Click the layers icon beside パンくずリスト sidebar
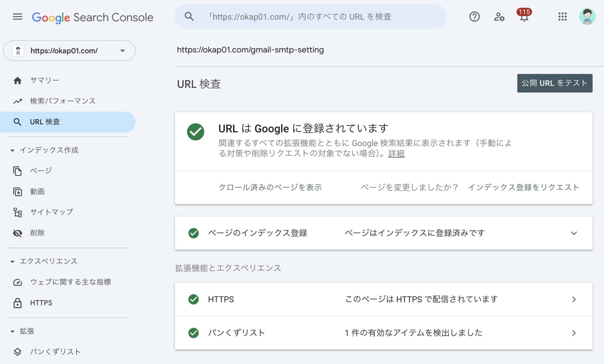Image resolution: width=604 pixels, height=364 pixels. (18, 352)
